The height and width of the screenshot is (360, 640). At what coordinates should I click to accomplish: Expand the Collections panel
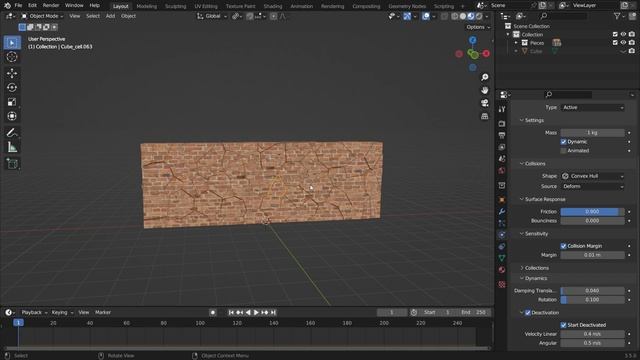(x=536, y=268)
